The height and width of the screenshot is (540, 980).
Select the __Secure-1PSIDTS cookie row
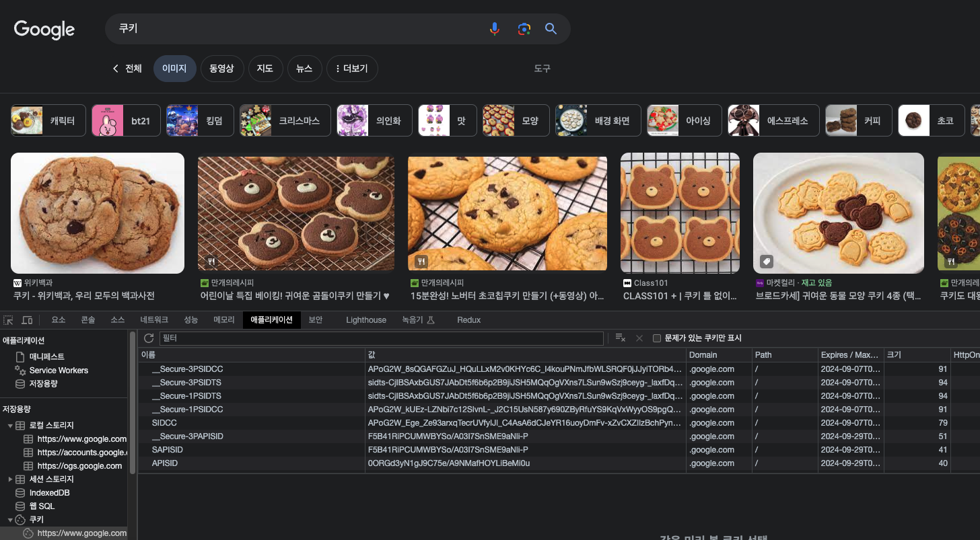coord(559,396)
